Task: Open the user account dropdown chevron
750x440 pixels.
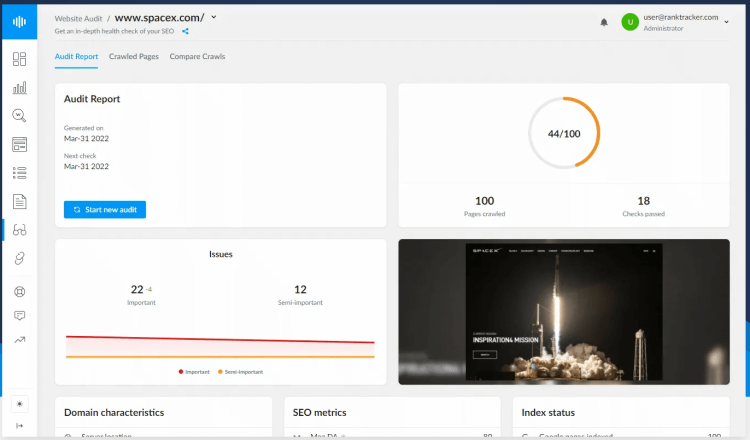Action: pos(726,22)
